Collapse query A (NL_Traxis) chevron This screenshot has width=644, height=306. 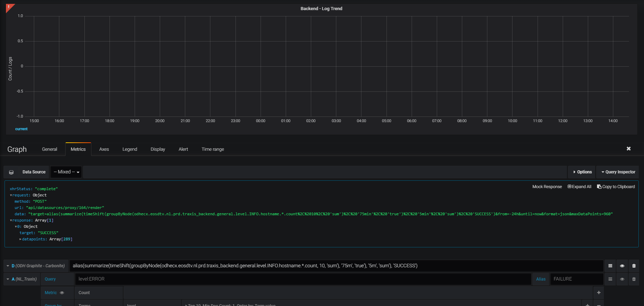pyautogui.click(x=8, y=279)
